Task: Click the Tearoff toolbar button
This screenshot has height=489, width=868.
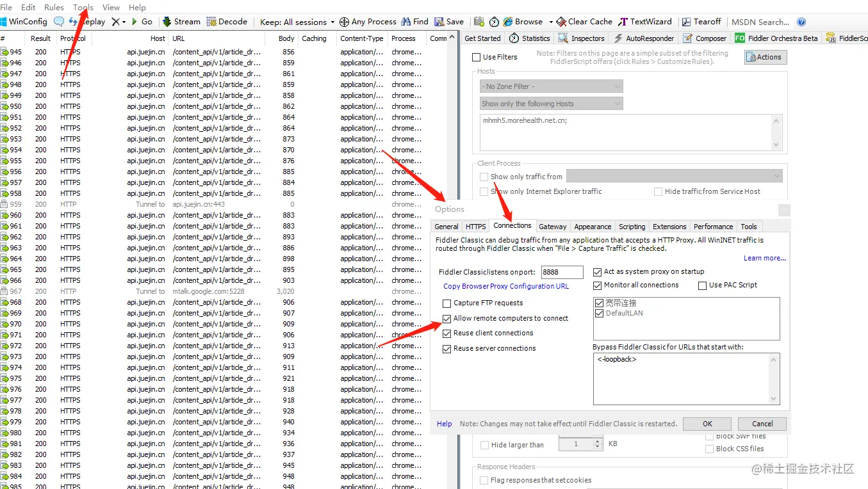Action: click(701, 21)
